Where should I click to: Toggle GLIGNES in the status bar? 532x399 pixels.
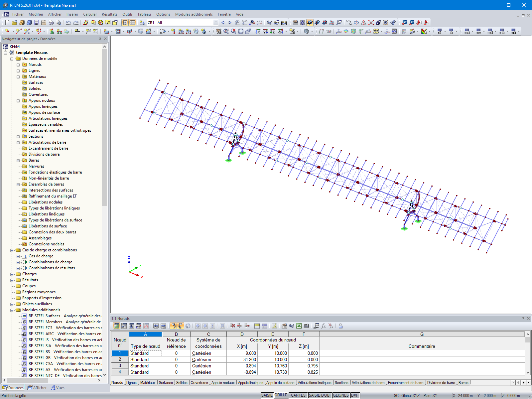pyautogui.click(x=341, y=395)
